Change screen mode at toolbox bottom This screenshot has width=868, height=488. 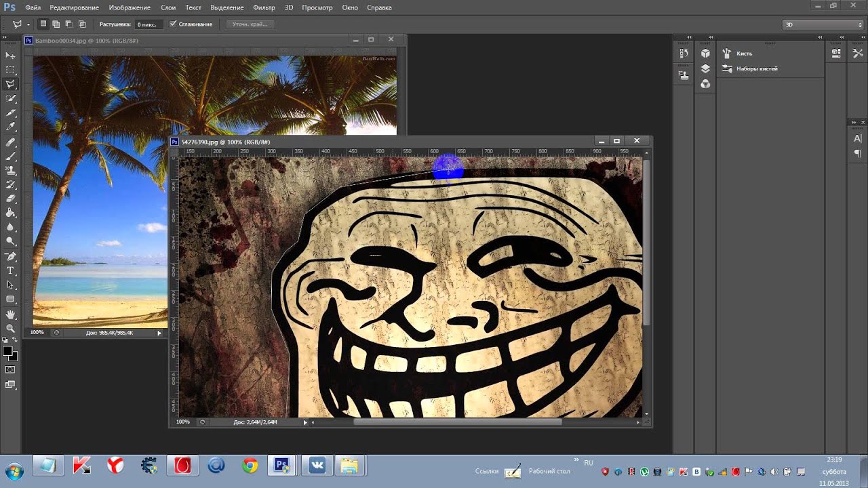click(10, 384)
